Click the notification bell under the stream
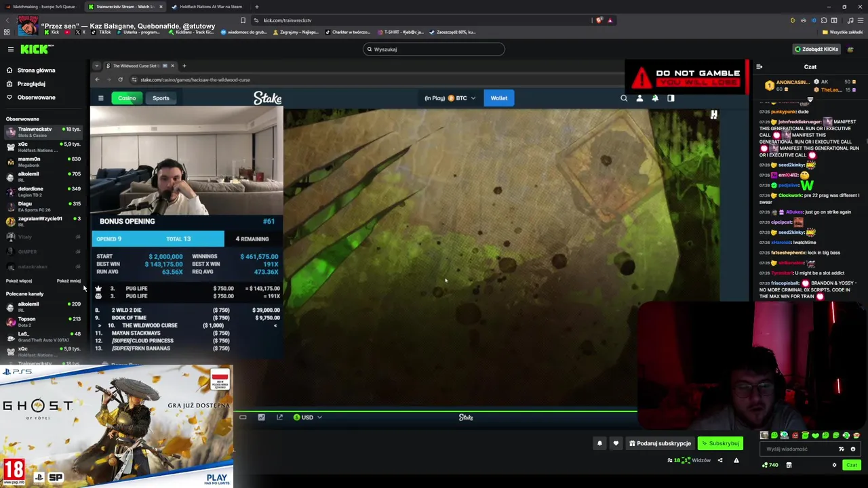Viewport: 868px width, 488px height. tap(599, 443)
